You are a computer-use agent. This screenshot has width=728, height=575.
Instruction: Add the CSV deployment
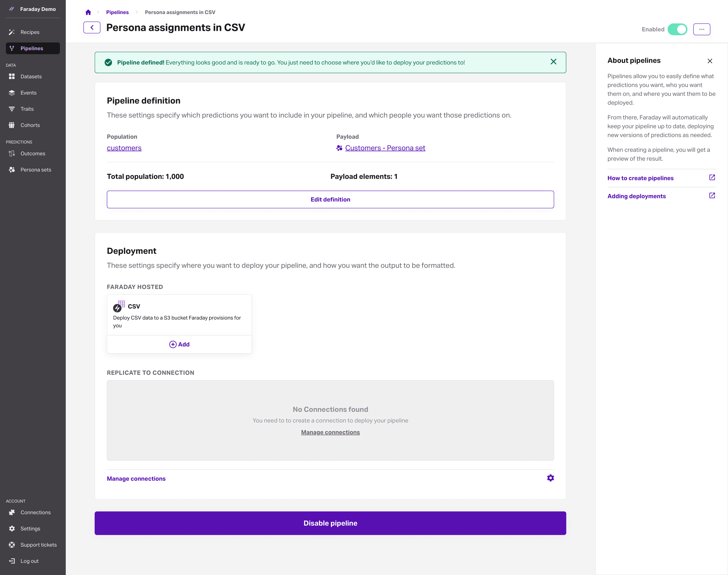click(x=180, y=344)
